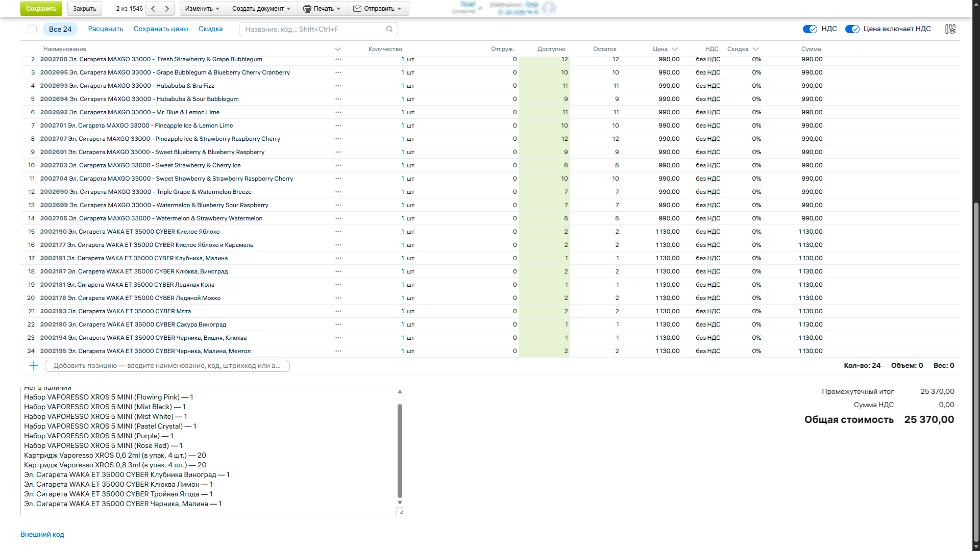
Task: Check the select-all positions checkbox
Action: pyautogui.click(x=33, y=29)
